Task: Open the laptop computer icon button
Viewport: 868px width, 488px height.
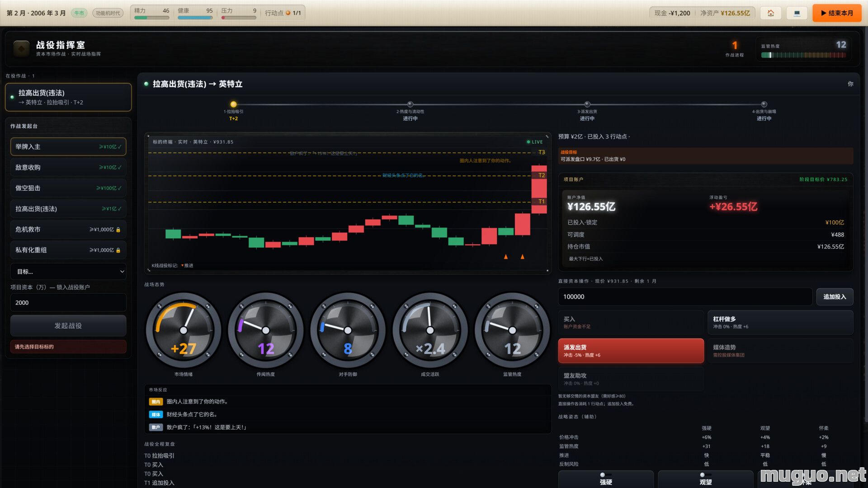Action: coord(797,13)
